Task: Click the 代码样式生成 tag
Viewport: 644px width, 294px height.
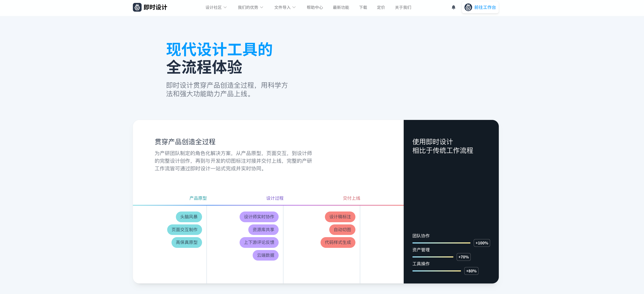Action: point(338,242)
